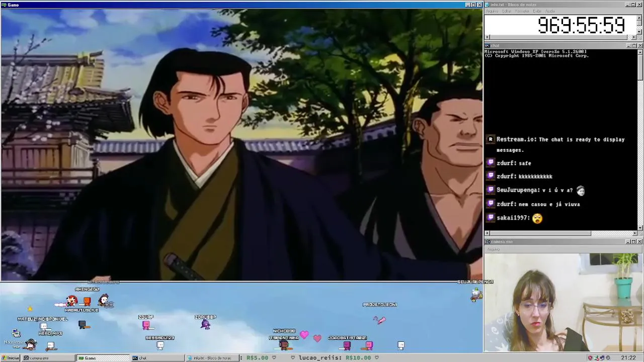
Task: Open the Arquivo menu in camera.exe window
Action: [x=493, y=249]
